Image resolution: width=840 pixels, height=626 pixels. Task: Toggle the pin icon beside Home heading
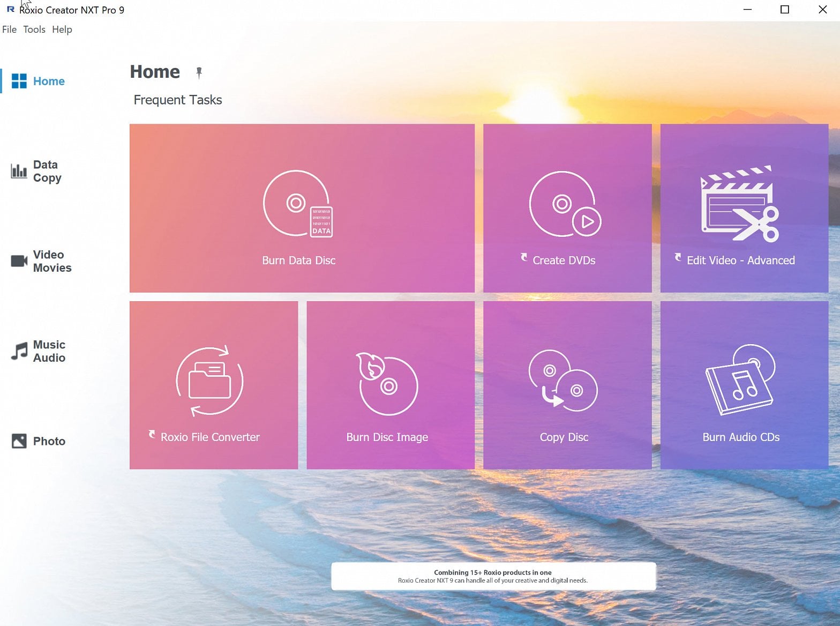click(199, 72)
